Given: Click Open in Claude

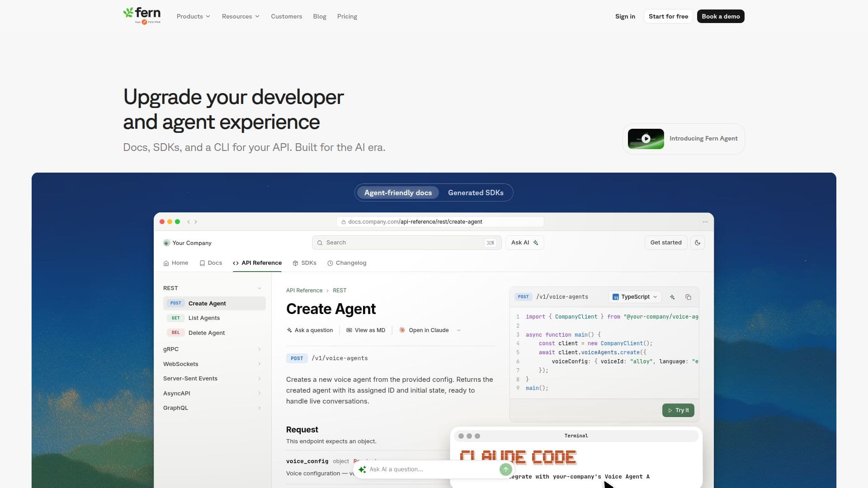Looking at the screenshot, I should click(x=424, y=330).
